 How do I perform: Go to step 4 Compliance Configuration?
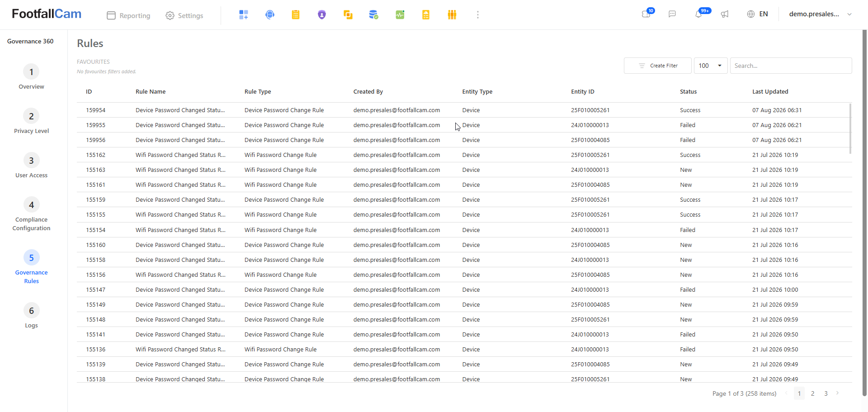pos(31,214)
